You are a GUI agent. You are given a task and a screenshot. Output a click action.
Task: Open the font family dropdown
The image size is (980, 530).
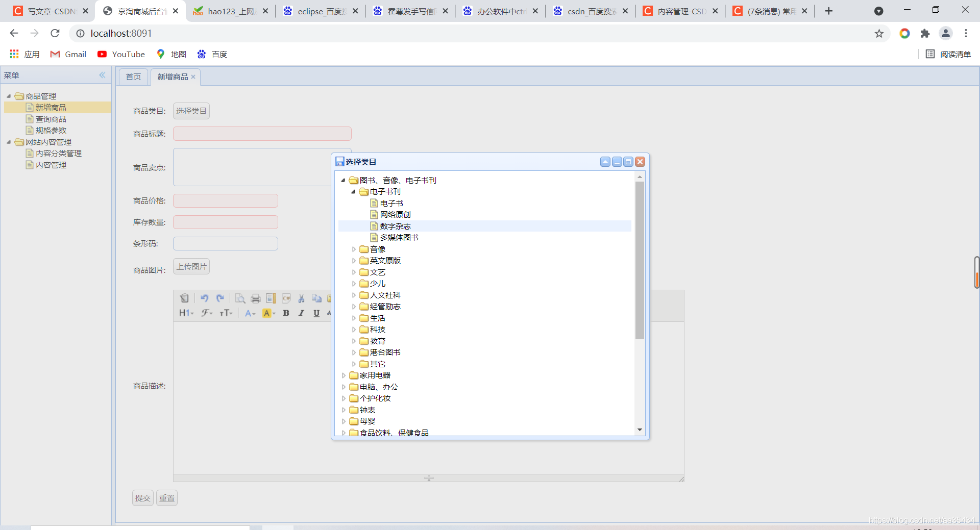tap(207, 313)
